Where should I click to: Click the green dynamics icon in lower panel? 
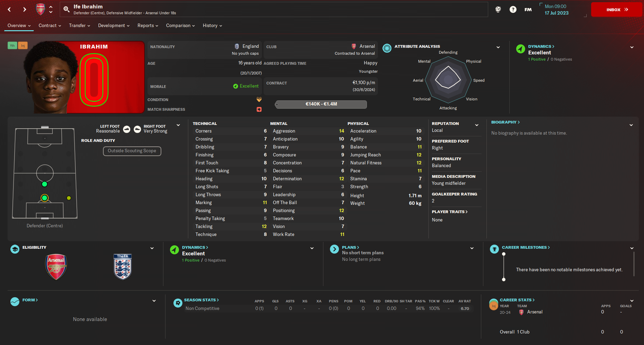pyautogui.click(x=174, y=249)
